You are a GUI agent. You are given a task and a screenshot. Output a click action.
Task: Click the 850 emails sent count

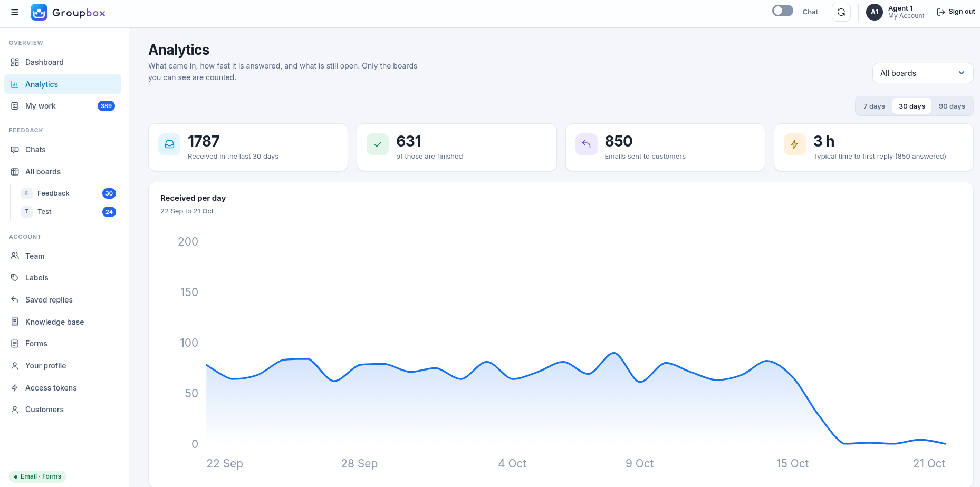619,141
